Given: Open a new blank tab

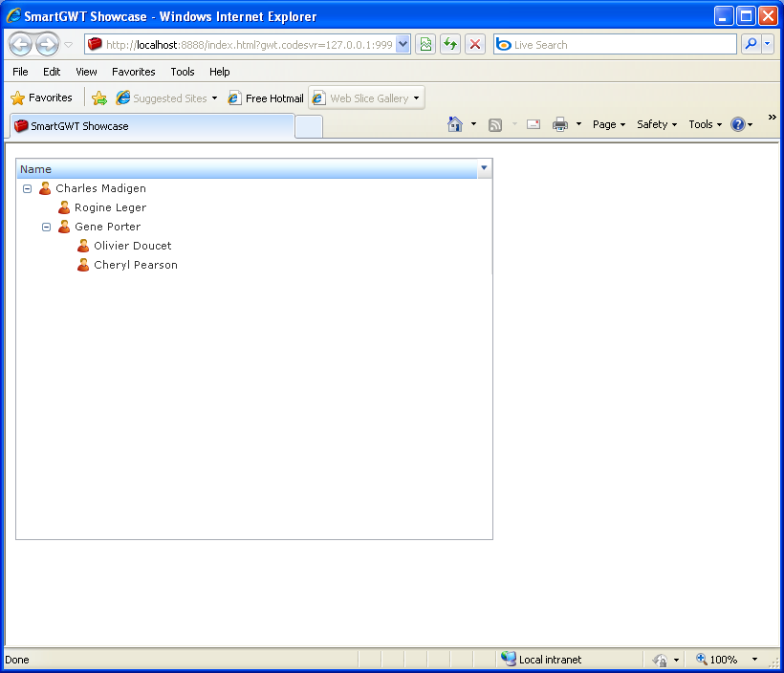Looking at the screenshot, I should pyautogui.click(x=309, y=126).
